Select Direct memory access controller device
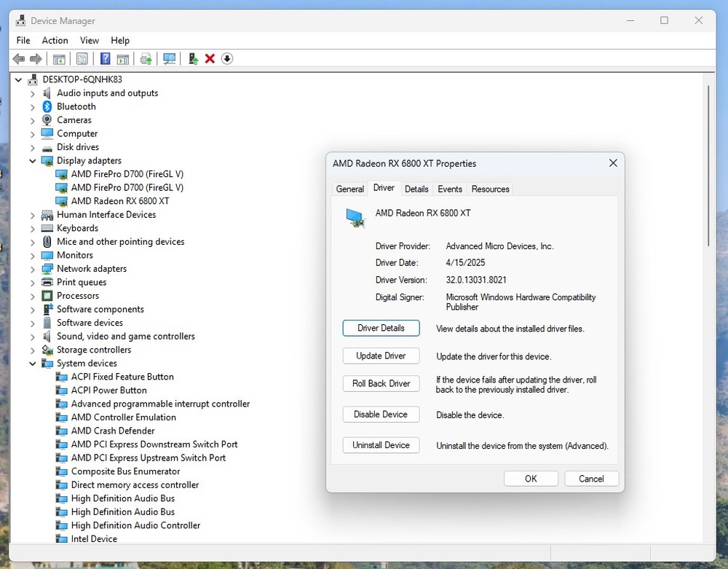 135,484
